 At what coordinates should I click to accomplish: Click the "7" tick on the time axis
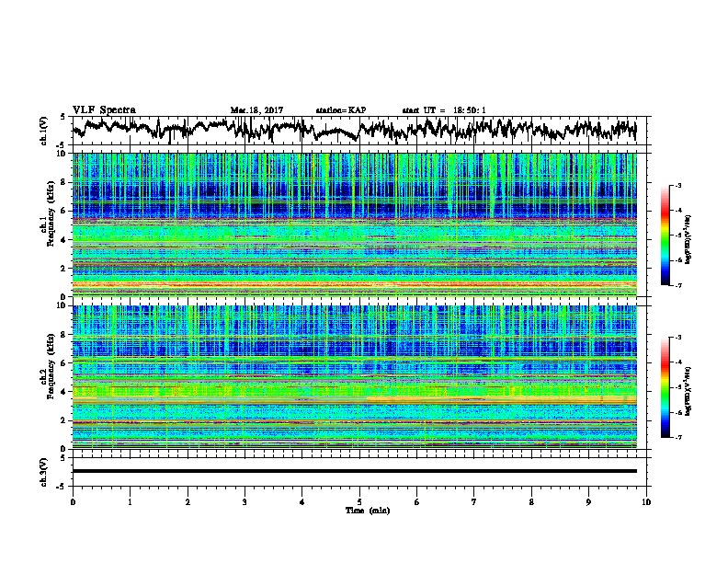[474, 502]
